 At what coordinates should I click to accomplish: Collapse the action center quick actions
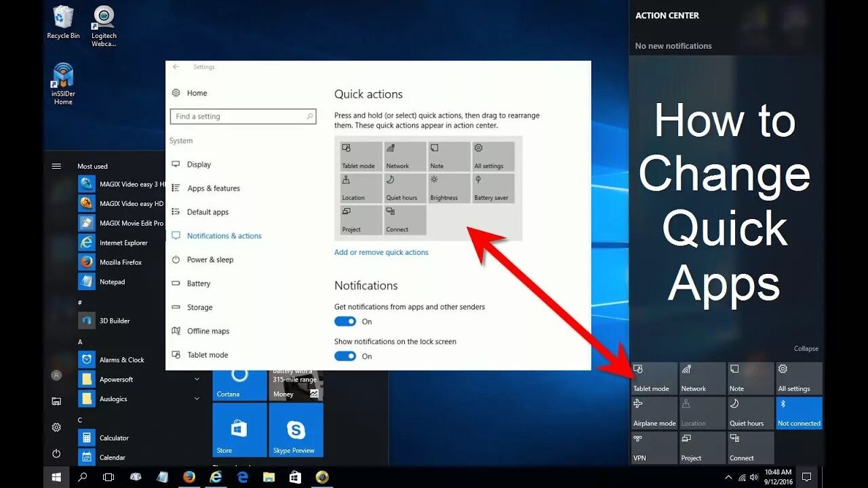coord(806,348)
